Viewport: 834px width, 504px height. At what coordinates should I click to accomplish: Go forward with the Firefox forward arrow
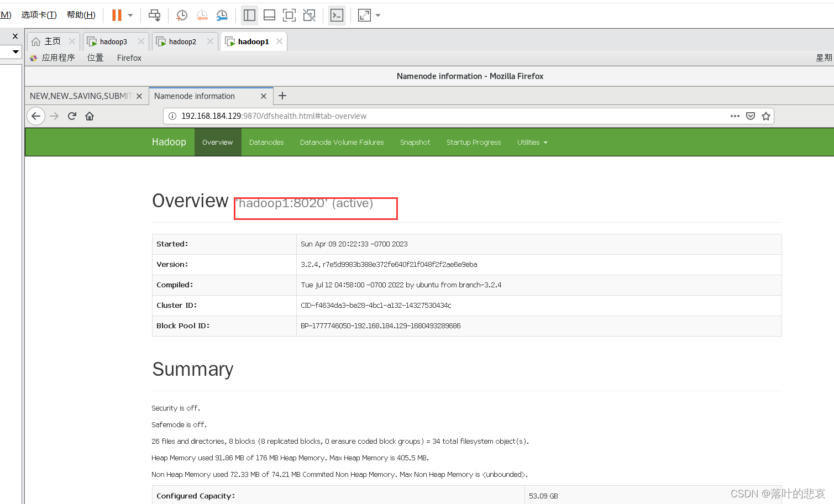(54, 116)
